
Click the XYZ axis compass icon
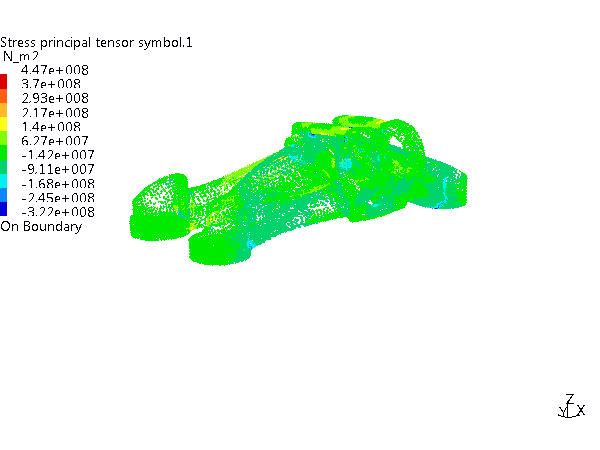571,407
